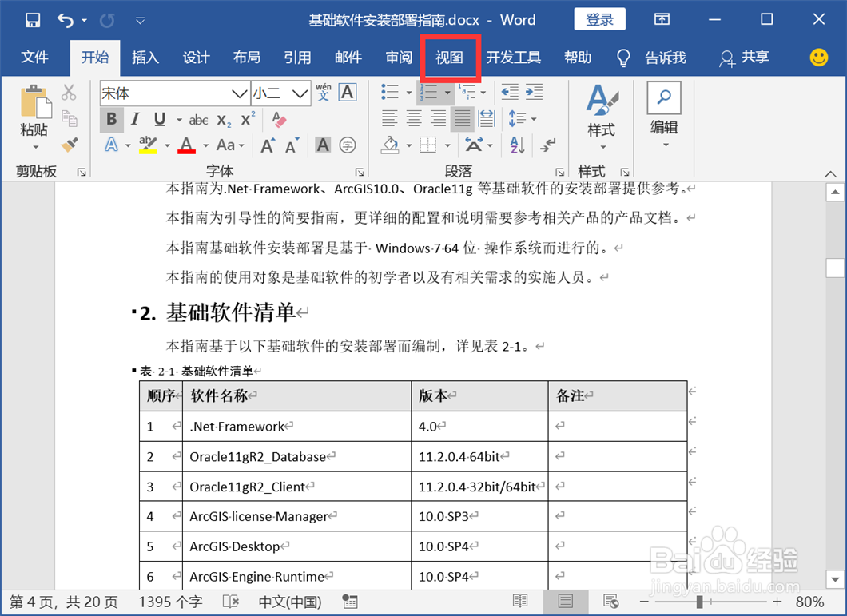Toggle Show/Hide paragraph marks
This screenshot has width=847, height=616.
click(x=547, y=145)
